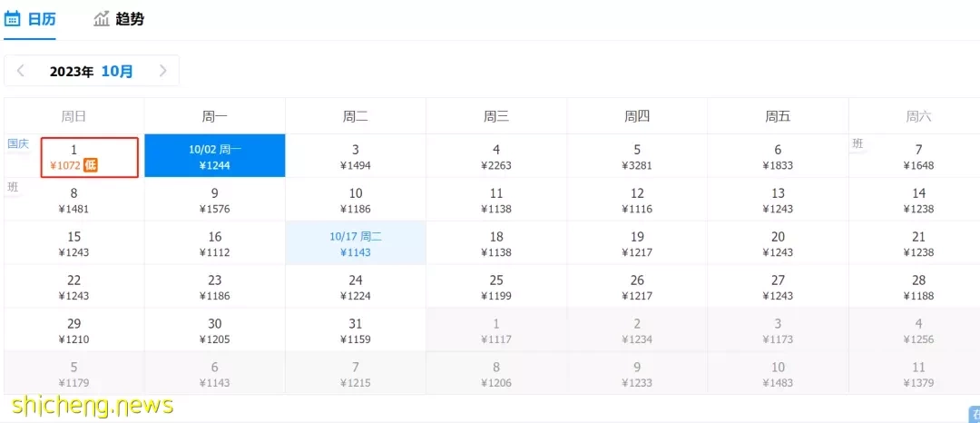The image size is (980, 423).
Task: Go to next month with right arrow
Action: tap(163, 71)
